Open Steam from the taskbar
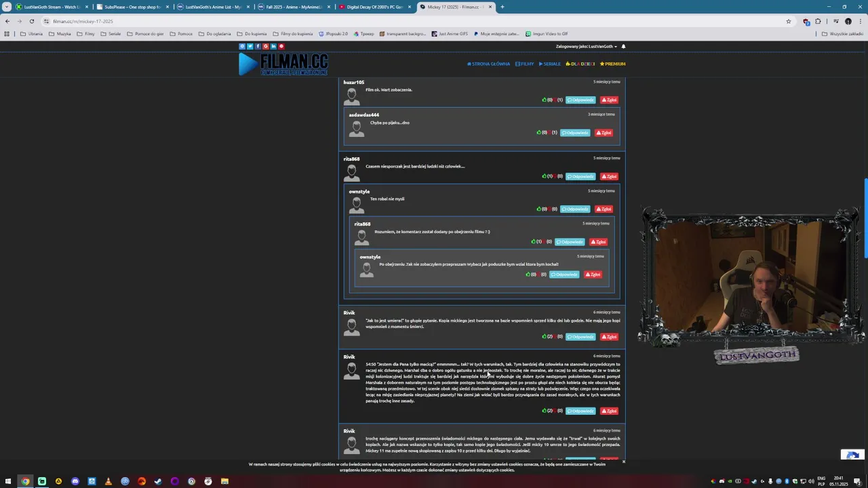The width and height of the screenshot is (868, 488). point(158,481)
